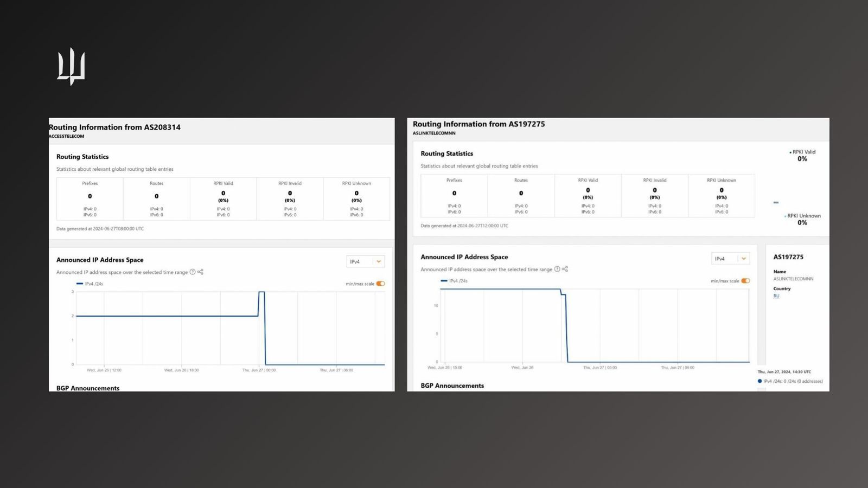Click the white trident logo

point(71,66)
